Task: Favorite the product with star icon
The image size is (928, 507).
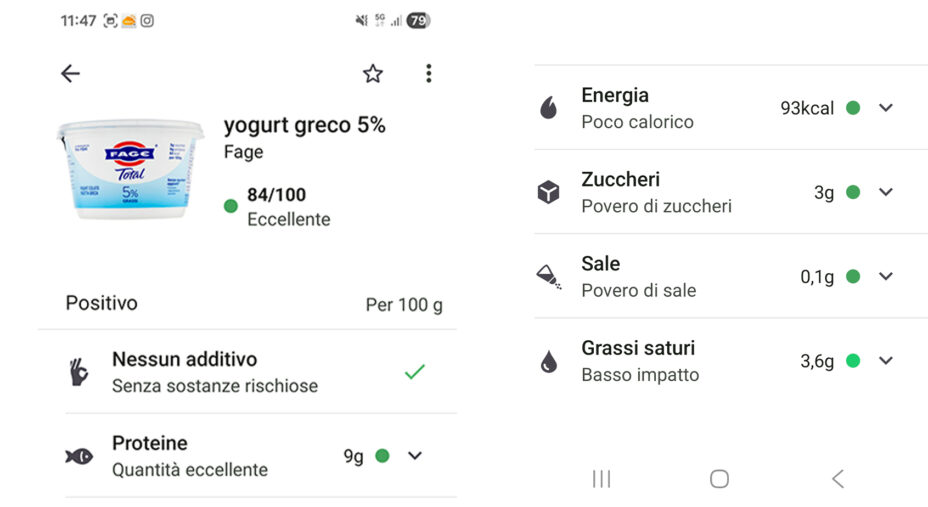Action: (x=373, y=74)
